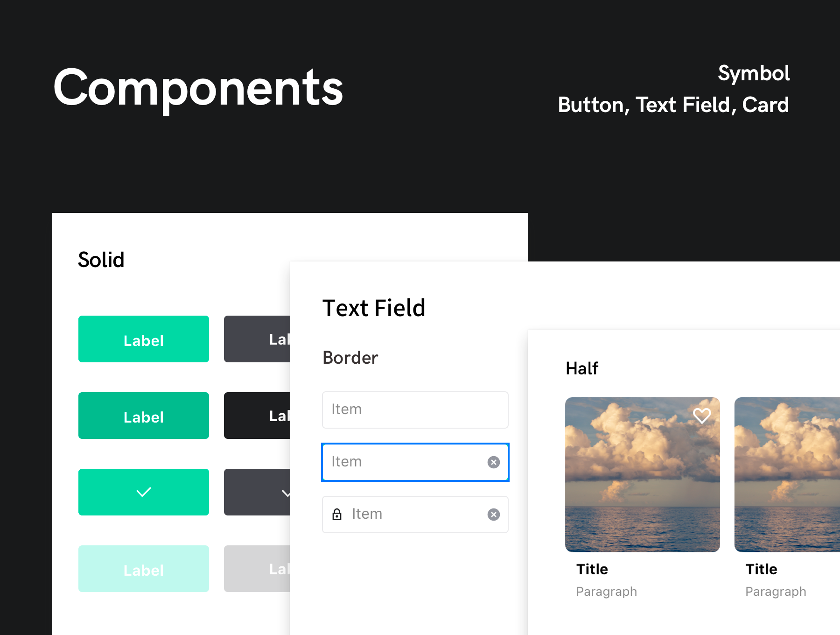Click the second card's Title text
This screenshot has width=840, height=635.
[x=761, y=569]
